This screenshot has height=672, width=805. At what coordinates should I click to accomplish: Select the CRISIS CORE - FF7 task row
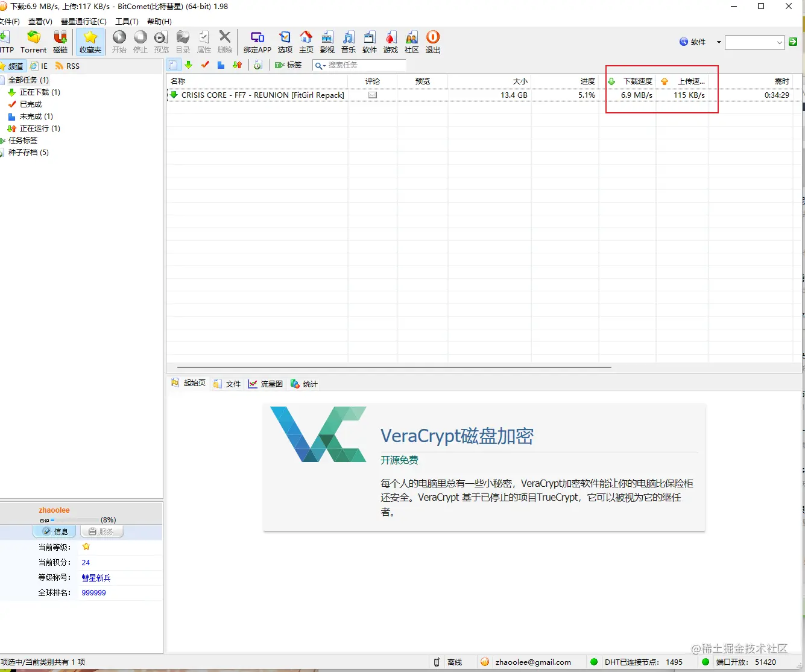484,95
